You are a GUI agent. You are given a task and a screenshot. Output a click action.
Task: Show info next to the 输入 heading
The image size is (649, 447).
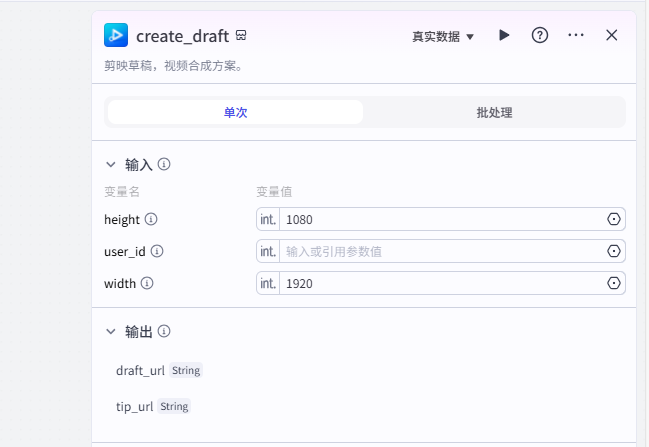(x=164, y=164)
